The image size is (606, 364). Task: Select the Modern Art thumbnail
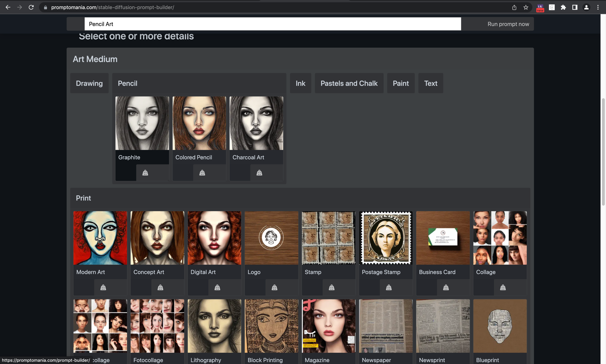pyautogui.click(x=100, y=238)
